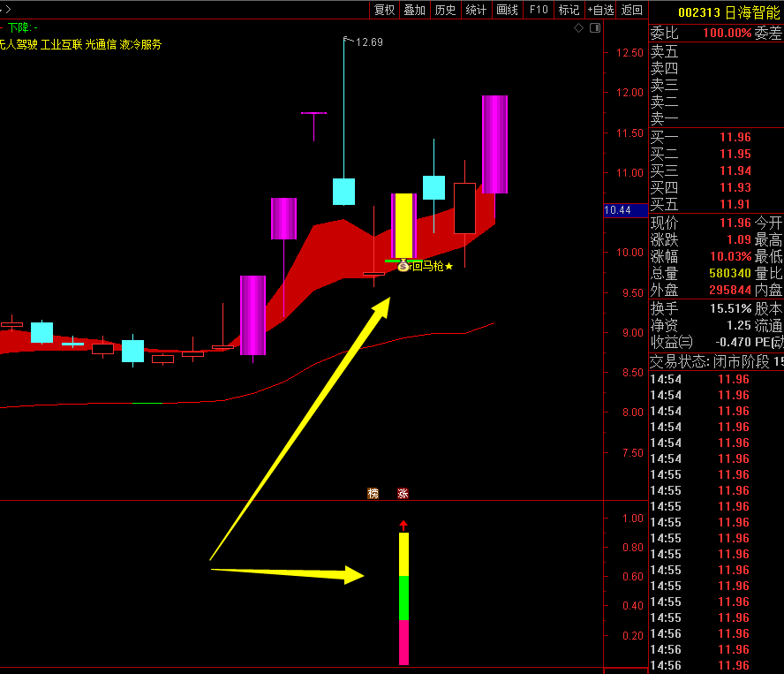784x674 pixels.
Task: Click the 涨跌 1.09 value
Action: coord(739,239)
